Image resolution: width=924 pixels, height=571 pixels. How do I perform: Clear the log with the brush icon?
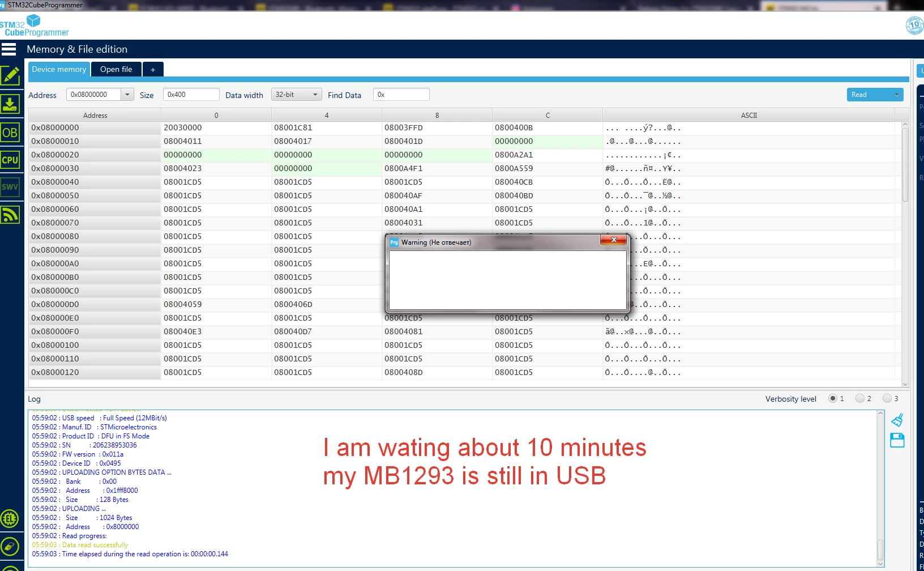coord(897,420)
